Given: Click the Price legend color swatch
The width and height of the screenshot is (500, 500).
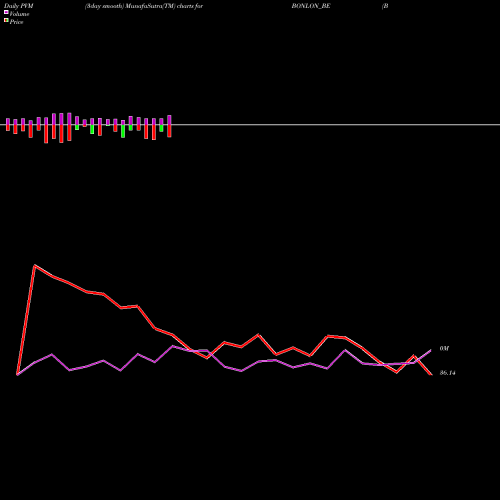Looking at the screenshot, I should click(6, 21).
